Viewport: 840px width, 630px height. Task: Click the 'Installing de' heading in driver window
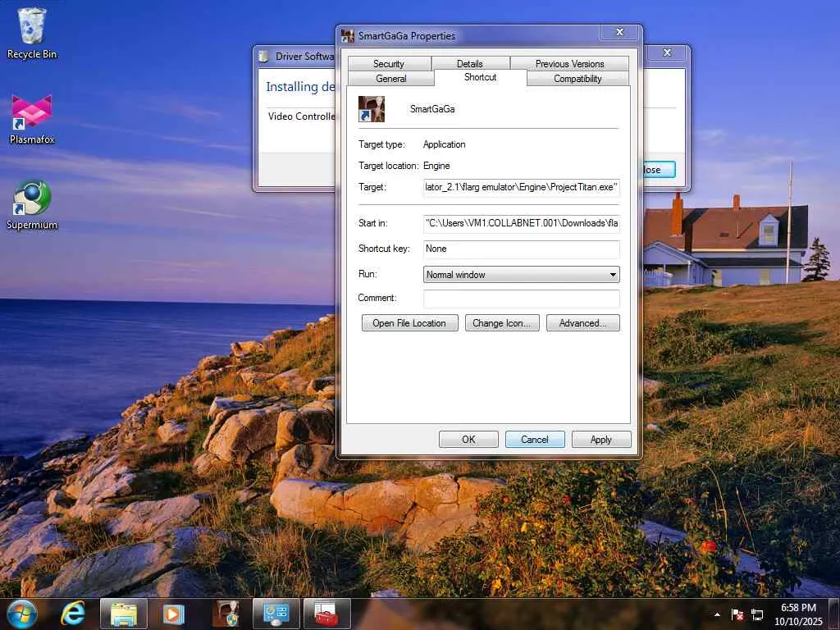click(300, 87)
